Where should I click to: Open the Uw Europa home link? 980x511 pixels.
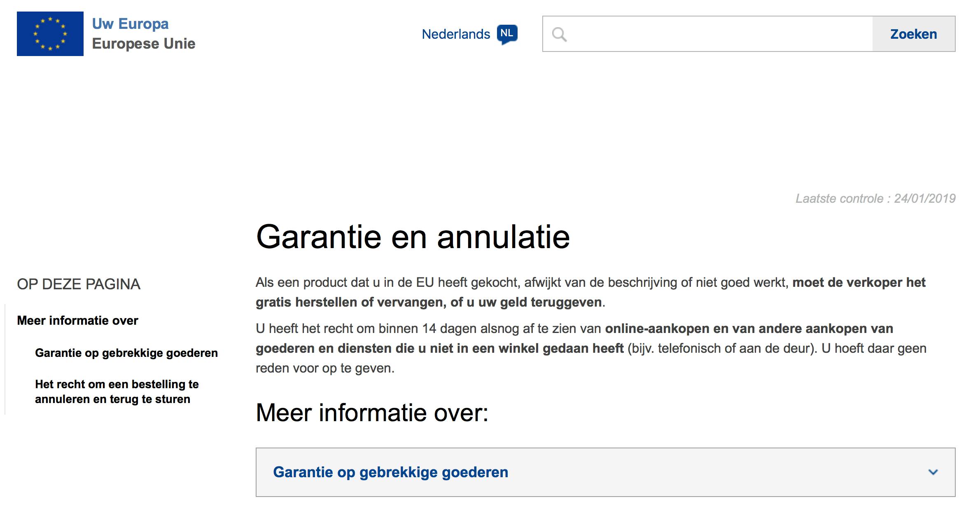click(x=130, y=24)
